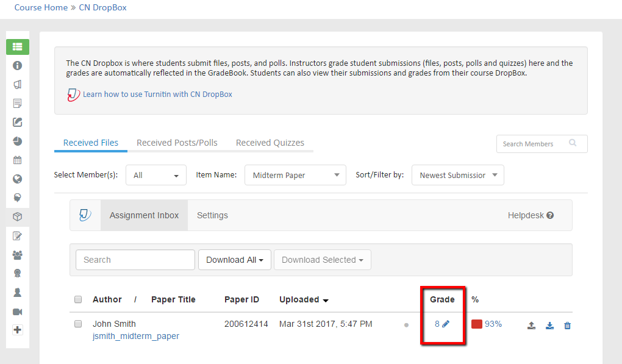Open the DropBox cube icon in sidebar

[18, 217]
